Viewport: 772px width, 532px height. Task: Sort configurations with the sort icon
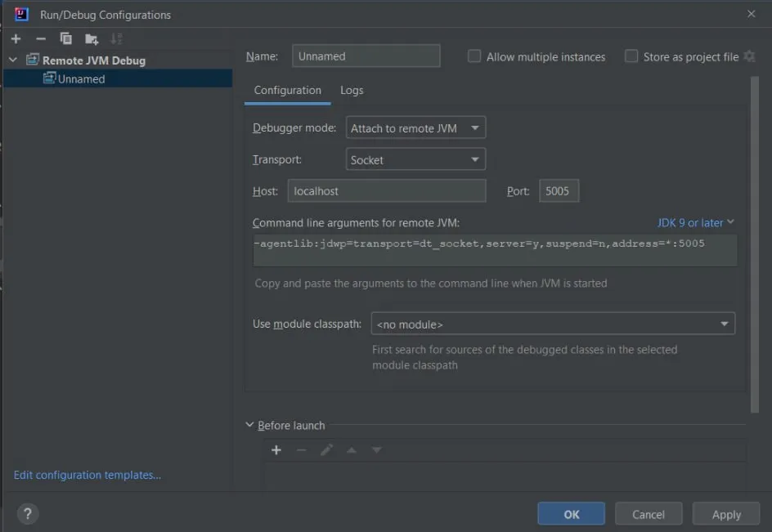pos(116,38)
